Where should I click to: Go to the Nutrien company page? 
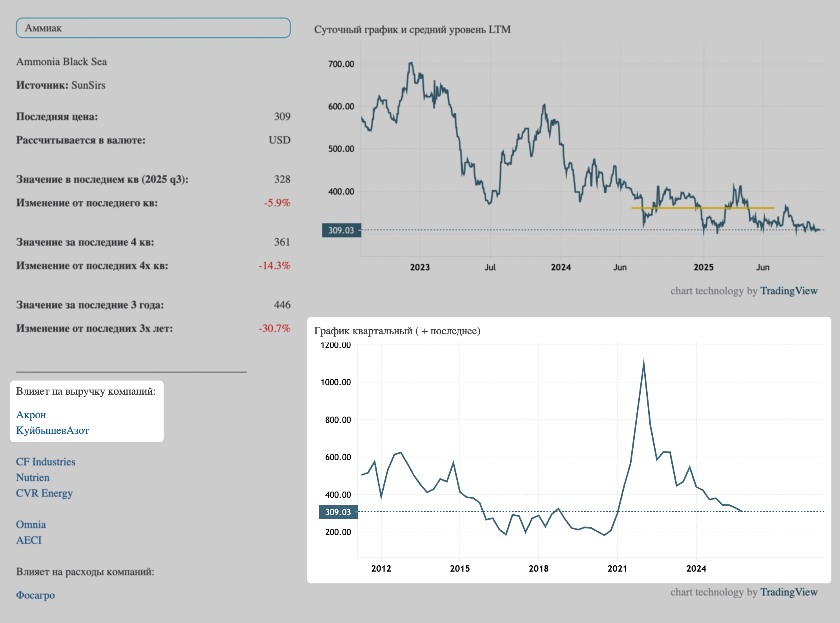pyautogui.click(x=33, y=477)
